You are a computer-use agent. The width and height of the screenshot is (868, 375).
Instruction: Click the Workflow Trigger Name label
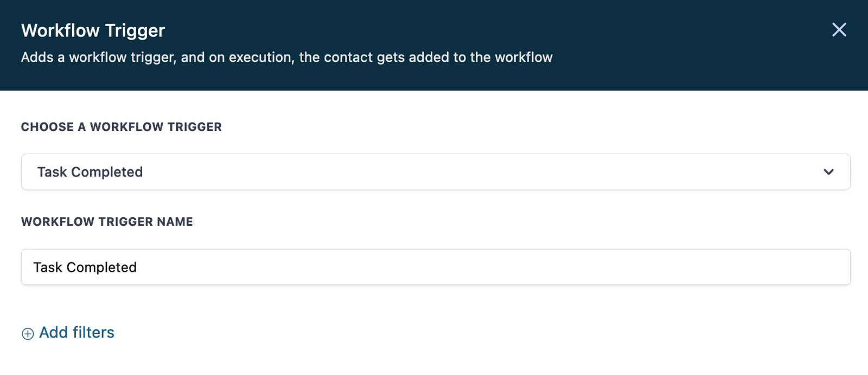[x=107, y=221]
